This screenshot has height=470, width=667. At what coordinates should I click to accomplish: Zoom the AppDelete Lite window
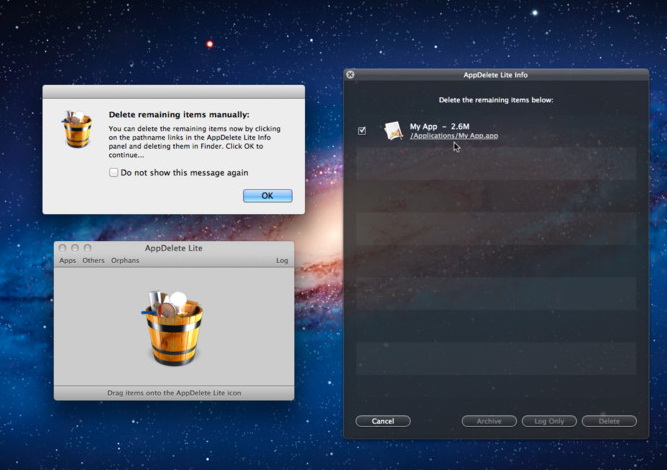coord(87,248)
